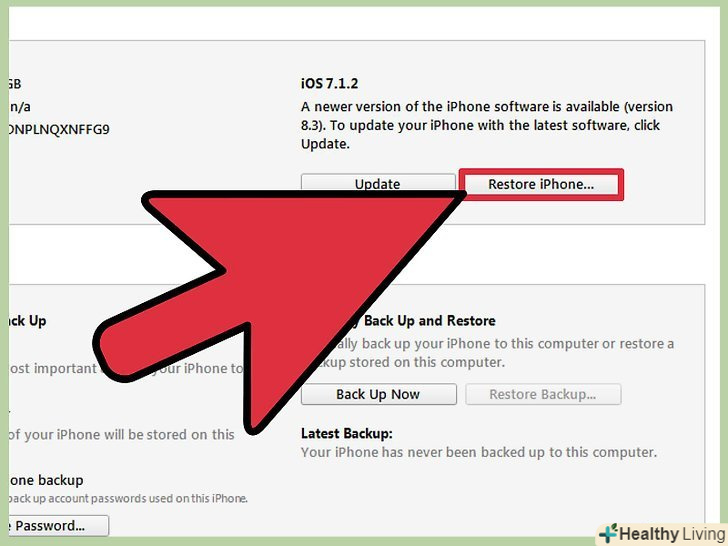Click the Restore iPhone... button
Screen dimensions: 728x546
[541, 184]
